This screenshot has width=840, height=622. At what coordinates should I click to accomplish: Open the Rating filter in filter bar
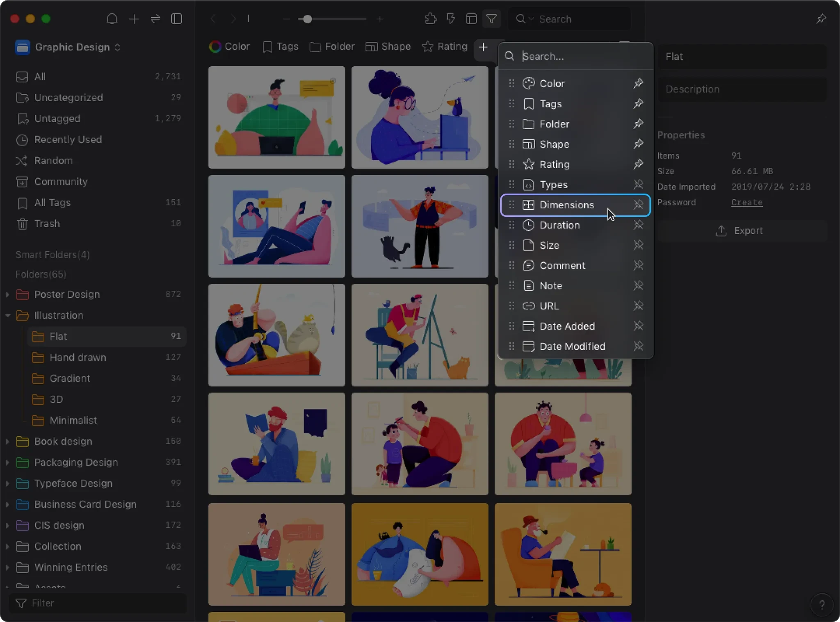pyautogui.click(x=445, y=46)
